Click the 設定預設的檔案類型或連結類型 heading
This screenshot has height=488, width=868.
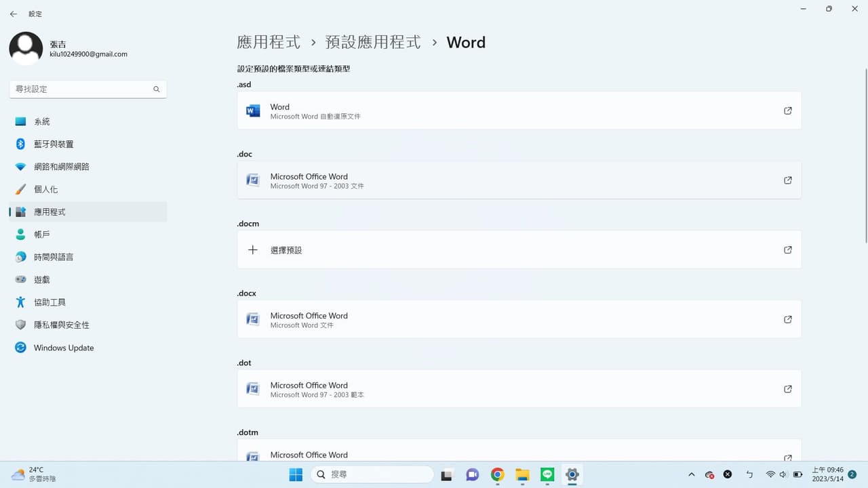(294, 68)
